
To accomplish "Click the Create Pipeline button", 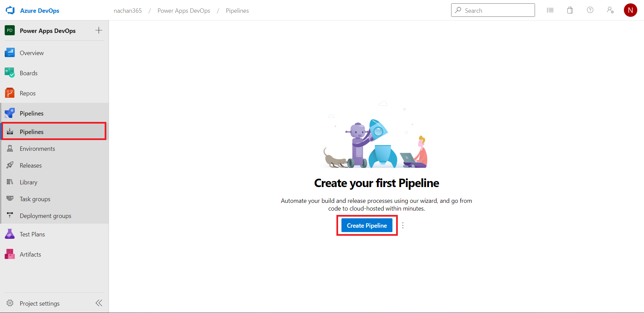I will (x=367, y=225).
